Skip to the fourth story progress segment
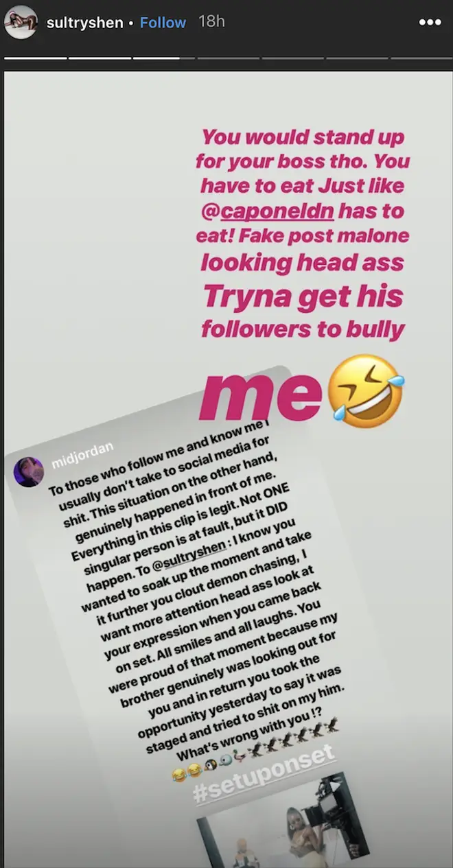This screenshot has height=868, width=453. click(x=229, y=58)
